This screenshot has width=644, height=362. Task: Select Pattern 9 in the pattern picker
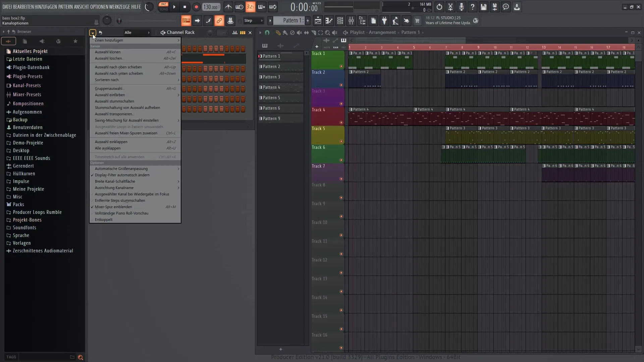click(x=280, y=119)
